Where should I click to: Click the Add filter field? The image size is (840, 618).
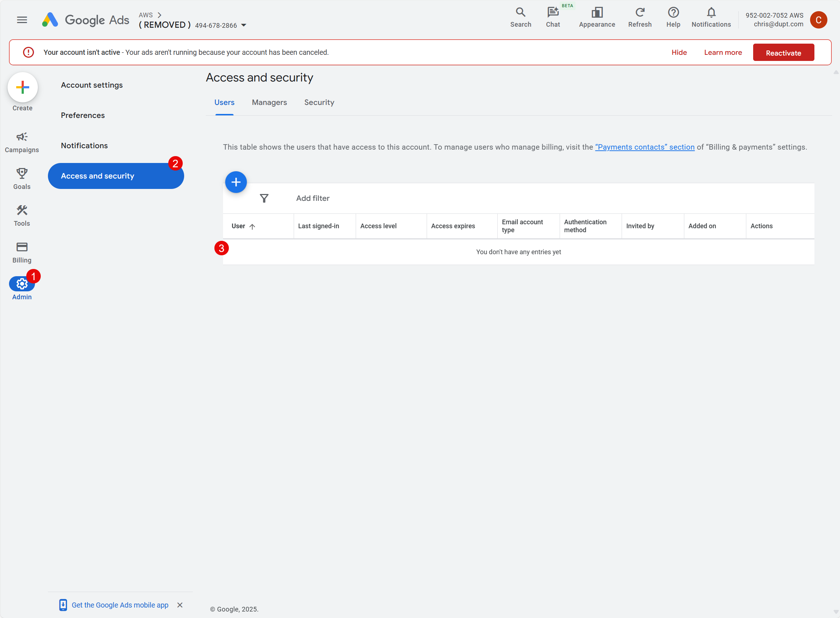pyautogui.click(x=313, y=198)
